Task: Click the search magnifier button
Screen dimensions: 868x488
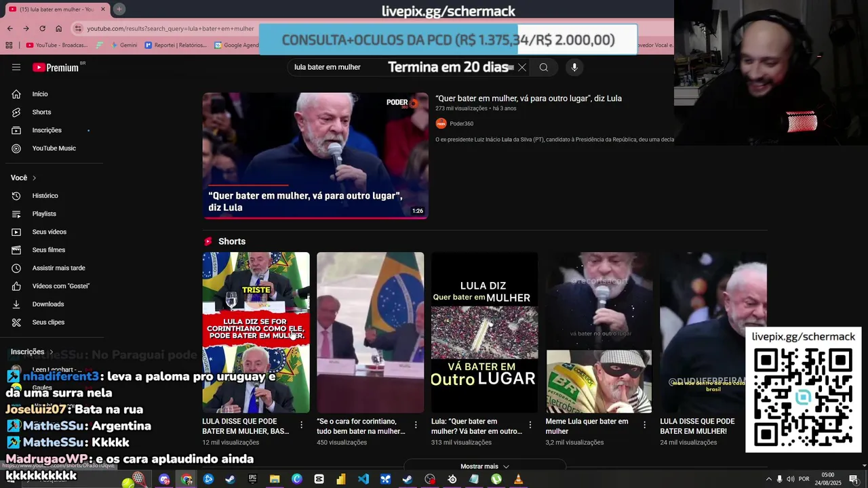Action: [543, 67]
